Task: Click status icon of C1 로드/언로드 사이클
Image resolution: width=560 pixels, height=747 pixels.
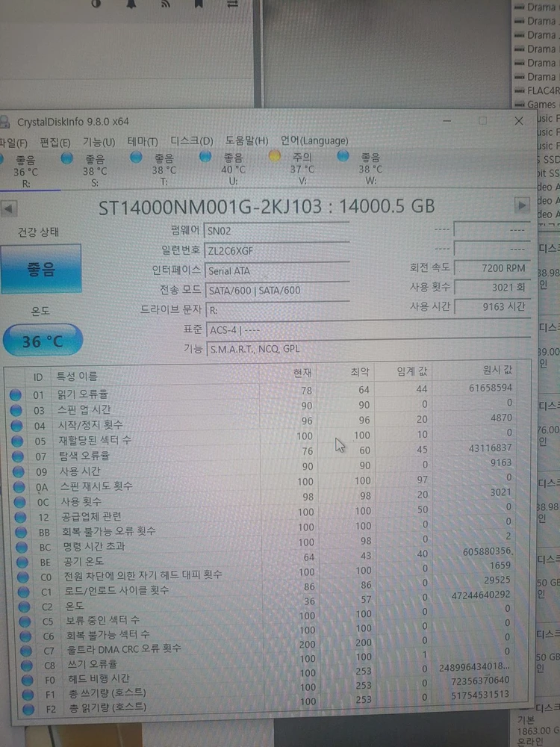Action: [23, 592]
